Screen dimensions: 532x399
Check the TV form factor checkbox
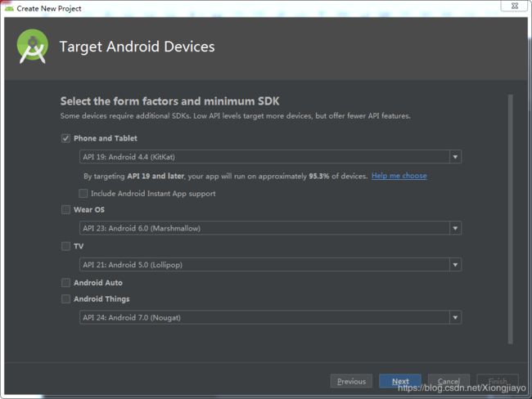pyautogui.click(x=65, y=246)
